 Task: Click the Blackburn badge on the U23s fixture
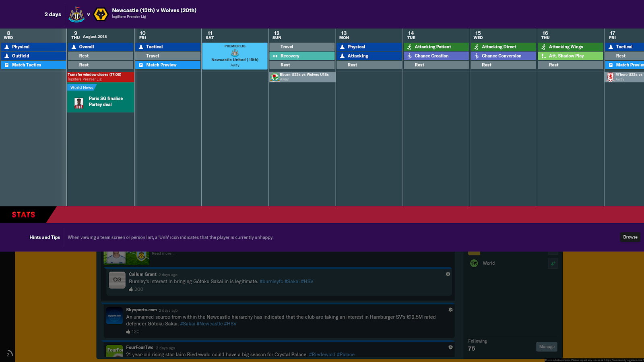tap(275, 77)
